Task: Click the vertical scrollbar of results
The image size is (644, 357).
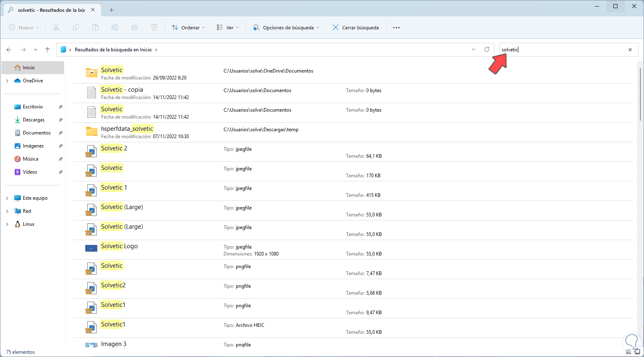Action: 640,94
